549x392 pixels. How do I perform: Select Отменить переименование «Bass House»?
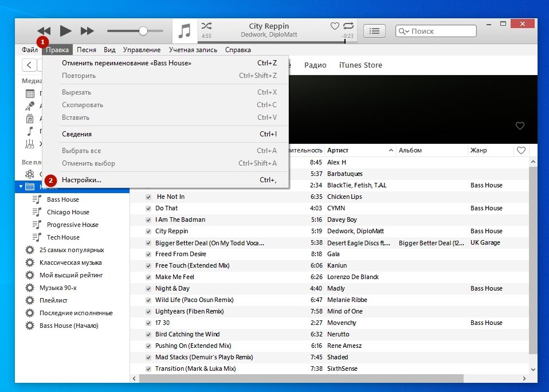tap(165, 63)
